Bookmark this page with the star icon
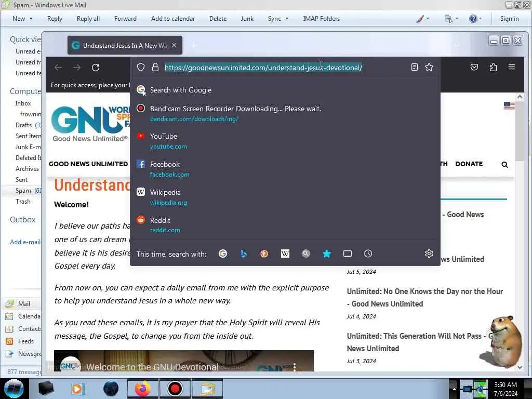The height and width of the screenshot is (399, 532). (x=429, y=67)
